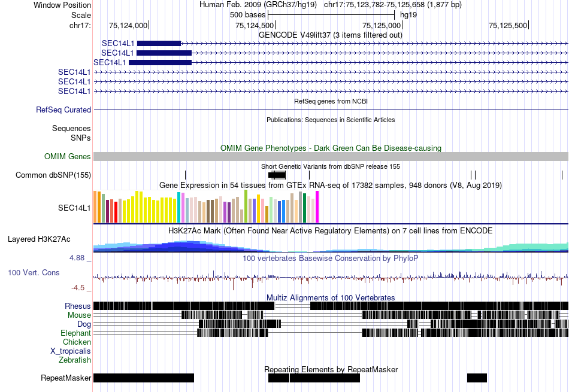Click the rightmost small RepeatMasker block
The image size is (569, 392).
pyautogui.click(x=477, y=378)
